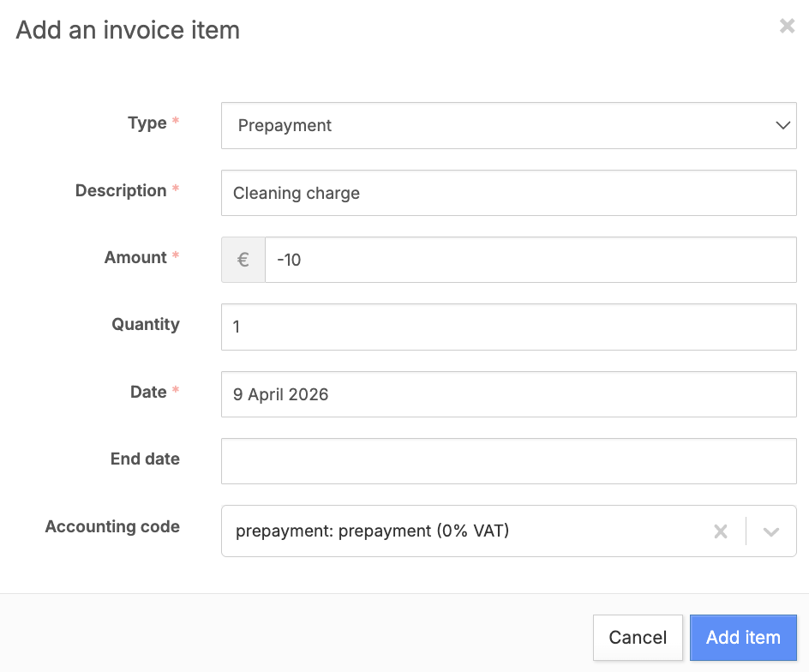The height and width of the screenshot is (672, 809).
Task: Close the Add an invoice item dialog
Action: (787, 27)
